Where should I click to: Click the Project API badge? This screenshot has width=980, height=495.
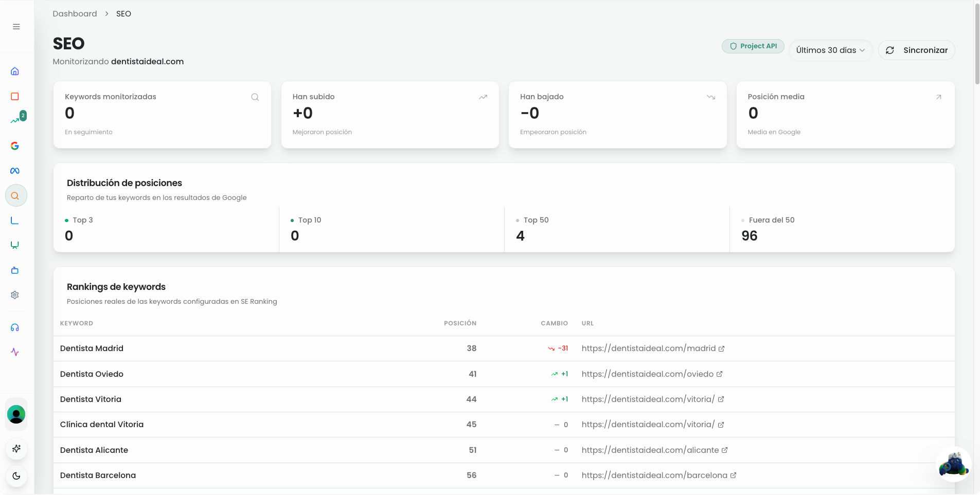coord(753,46)
